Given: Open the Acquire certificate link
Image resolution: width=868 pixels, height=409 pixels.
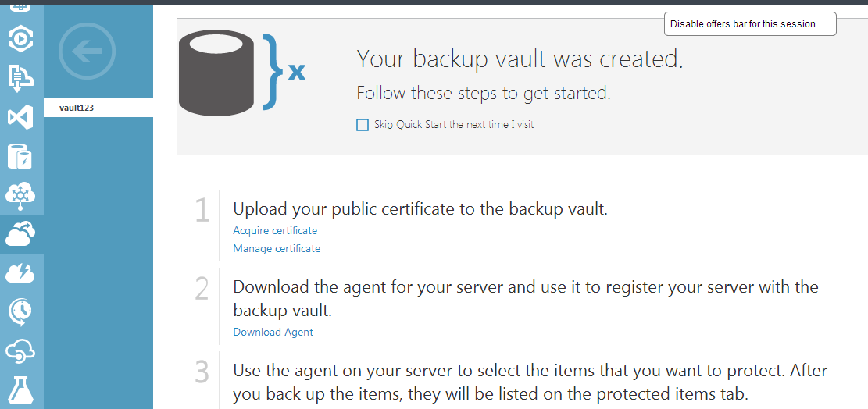Looking at the screenshot, I should tap(275, 230).
